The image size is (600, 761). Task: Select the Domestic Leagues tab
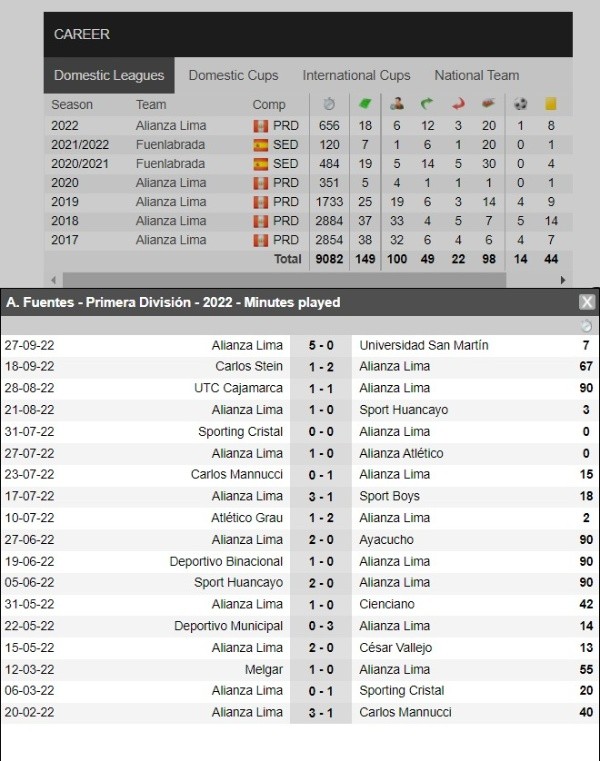pos(109,75)
